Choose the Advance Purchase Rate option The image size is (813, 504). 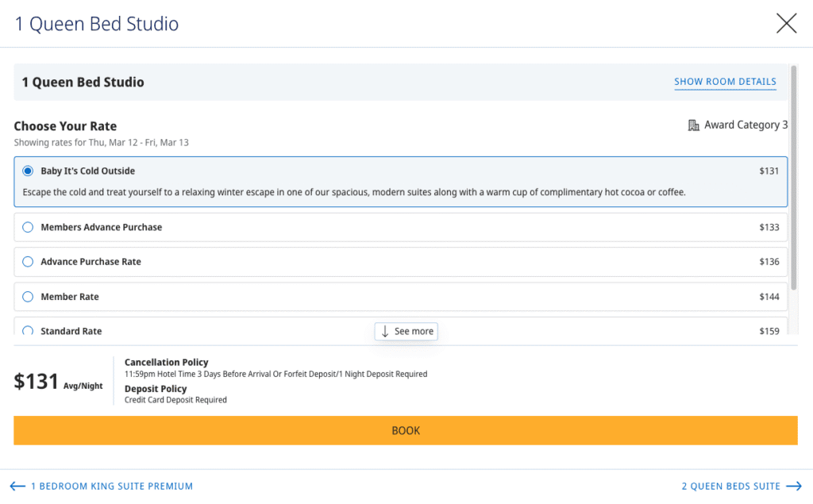[28, 262]
